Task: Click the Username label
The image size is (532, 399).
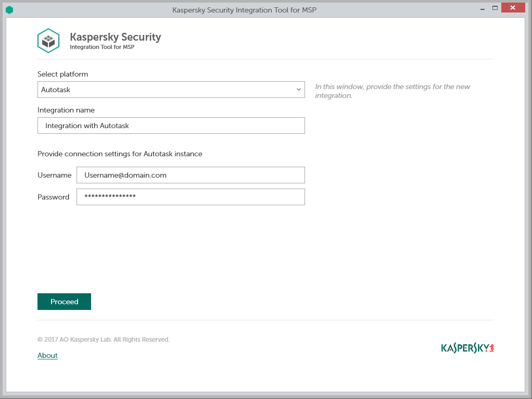Action: (54, 175)
